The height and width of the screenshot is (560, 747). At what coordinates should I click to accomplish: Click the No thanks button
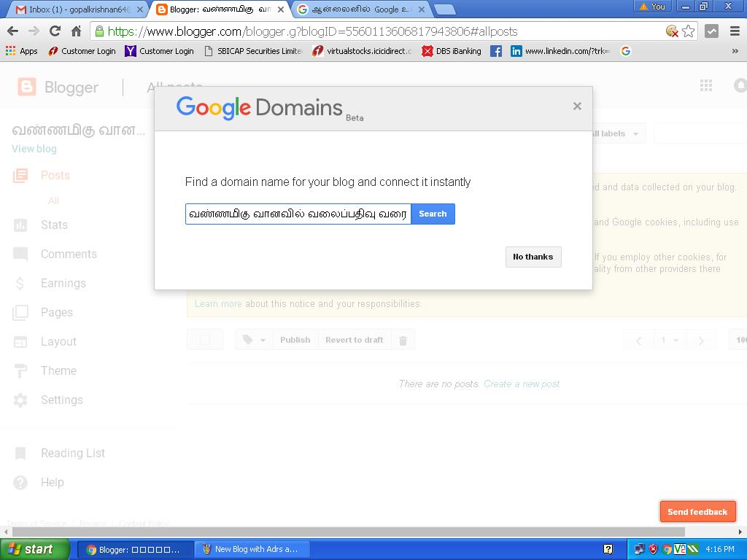[x=533, y=257]
